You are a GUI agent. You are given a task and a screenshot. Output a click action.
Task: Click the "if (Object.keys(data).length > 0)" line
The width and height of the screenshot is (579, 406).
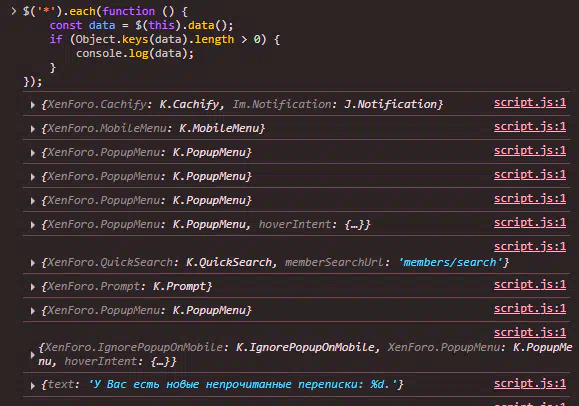tap(165, 40)
